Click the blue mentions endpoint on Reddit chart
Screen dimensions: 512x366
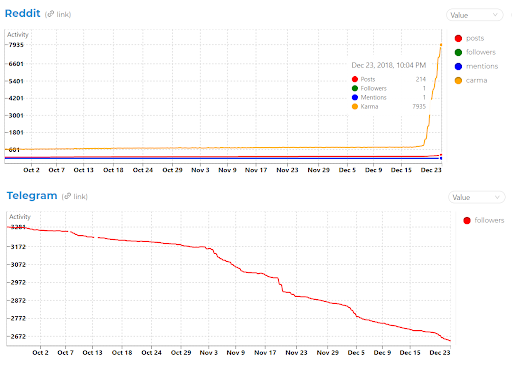[x=441, y=158]
